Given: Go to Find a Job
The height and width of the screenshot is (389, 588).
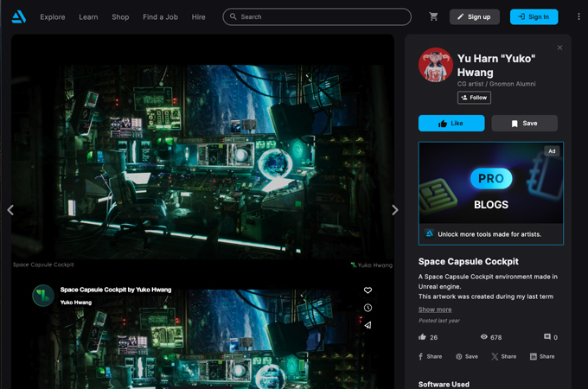Looking at the screenshot, I should tap(161, 17).
